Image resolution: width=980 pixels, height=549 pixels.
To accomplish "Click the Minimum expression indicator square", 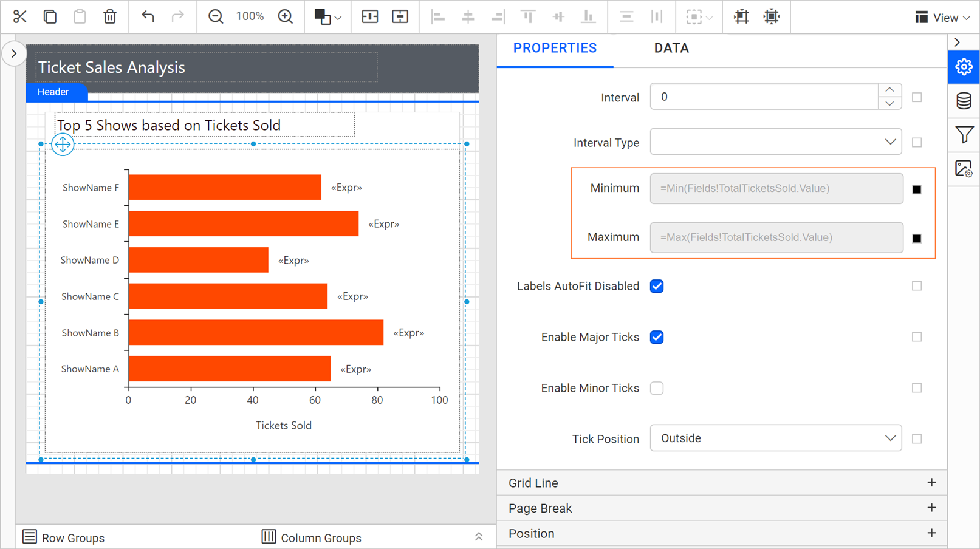I will 917,189.
